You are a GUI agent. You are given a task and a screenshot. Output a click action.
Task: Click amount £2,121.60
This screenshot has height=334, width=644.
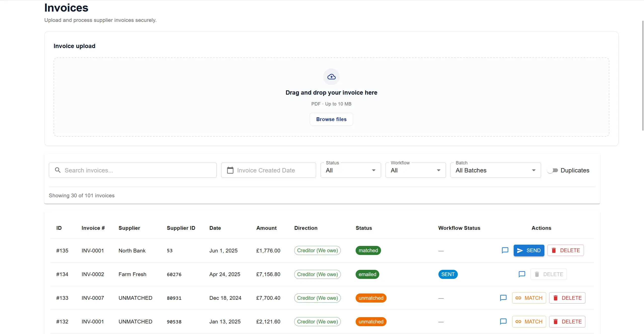(x=268, y=321)
